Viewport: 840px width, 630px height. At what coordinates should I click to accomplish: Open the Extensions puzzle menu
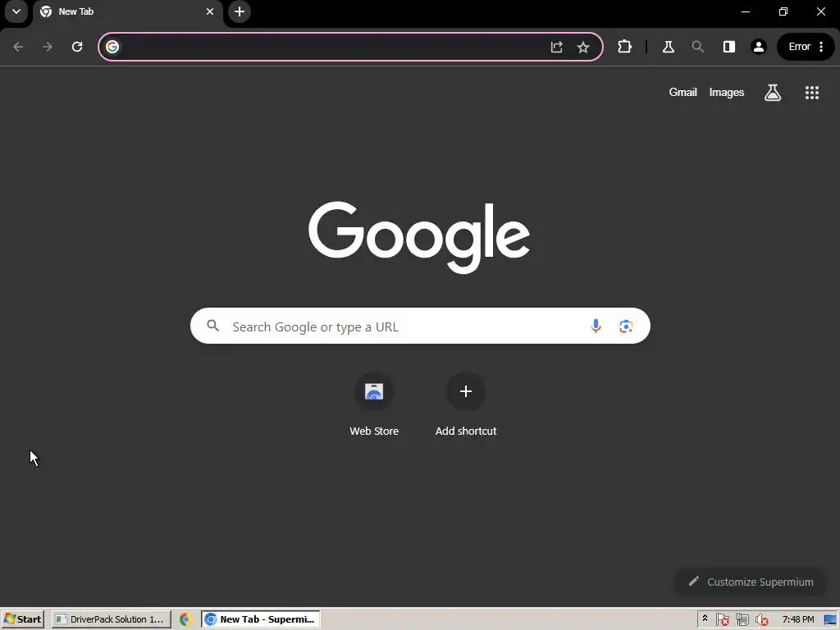coord(624,47)
